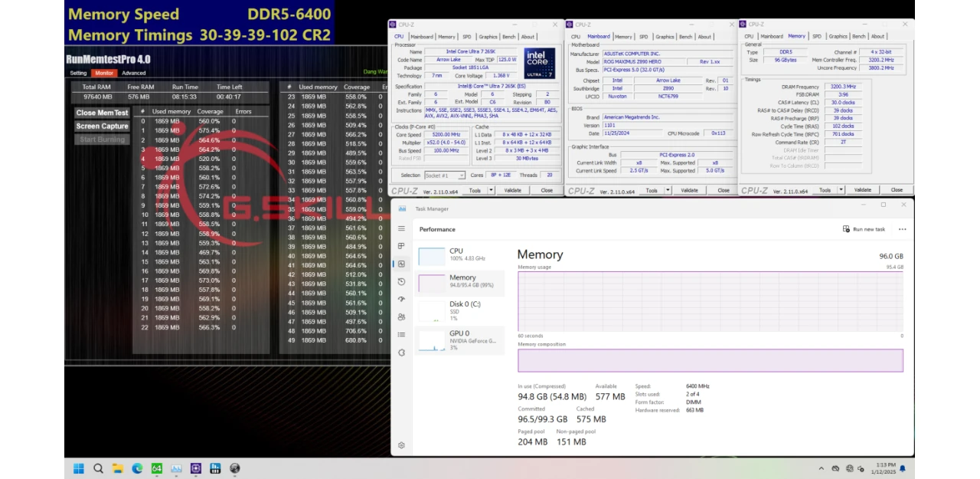Click the memory composition bar in Task Manager
This screenshot has width=980, height=479.
[x=710, y=360]
